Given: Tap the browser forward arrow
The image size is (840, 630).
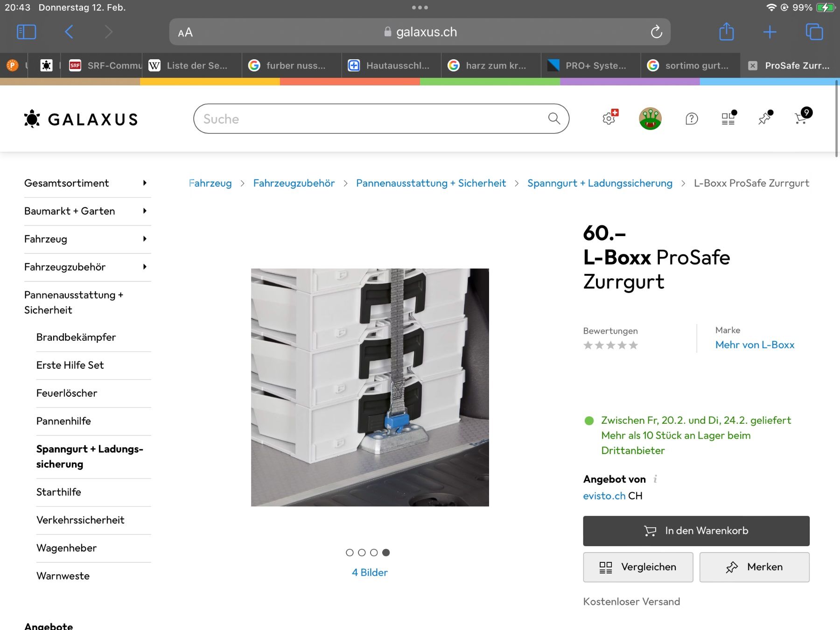Looking at the screenshot, I should coord(108,32).
